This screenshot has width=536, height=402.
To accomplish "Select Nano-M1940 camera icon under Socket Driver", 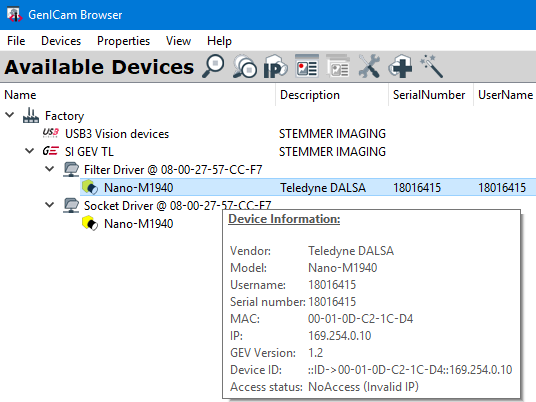I will tap(90, 224).
